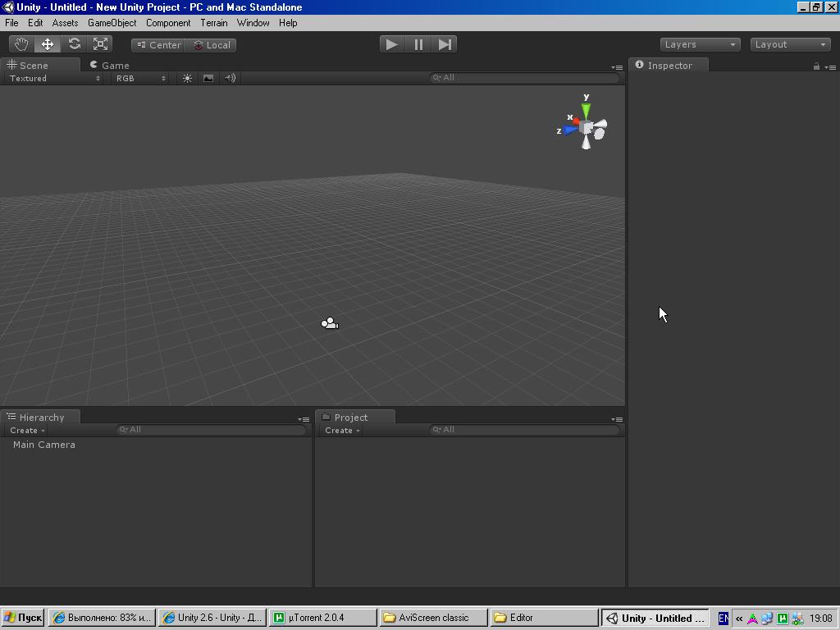Viewport: 840px width, 630px height.
Task: Select the Scale tool
Action: point(100,44)
